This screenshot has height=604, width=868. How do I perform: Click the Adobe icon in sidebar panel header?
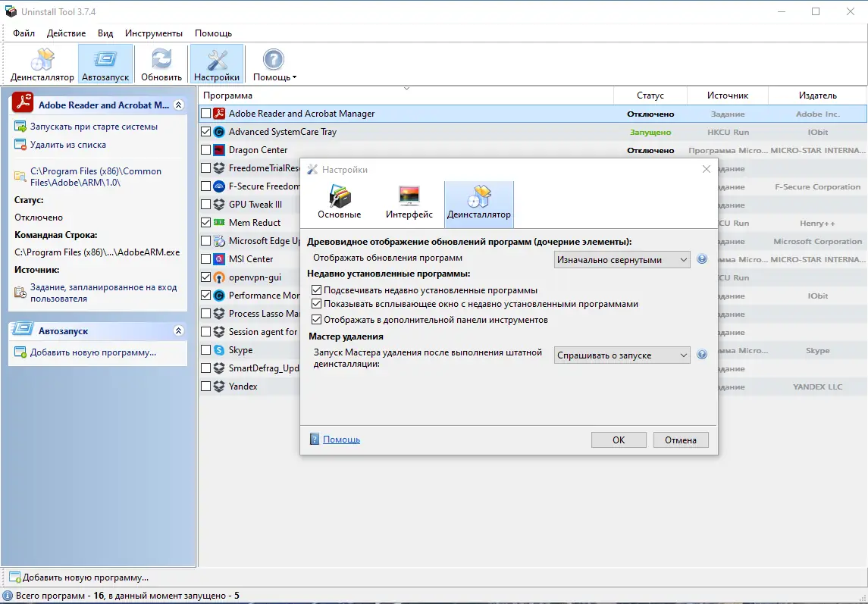pyautogui.click(x=23, y=104)
